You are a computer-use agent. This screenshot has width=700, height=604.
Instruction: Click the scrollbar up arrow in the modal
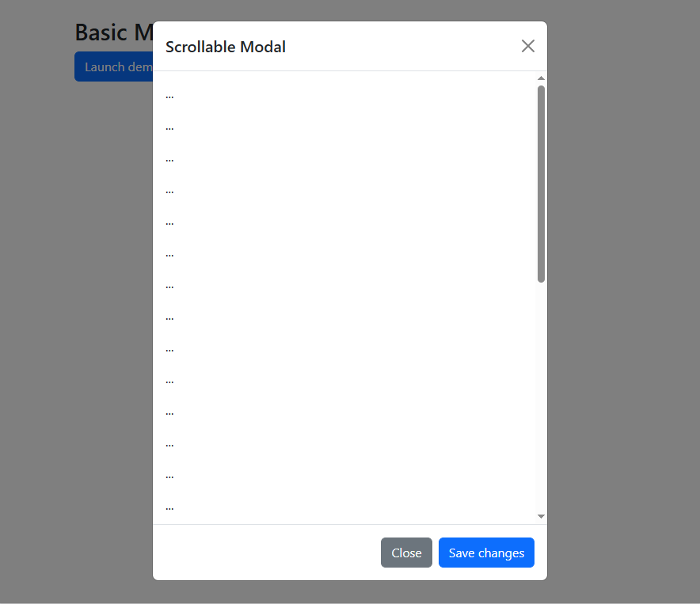click(541, 78)
